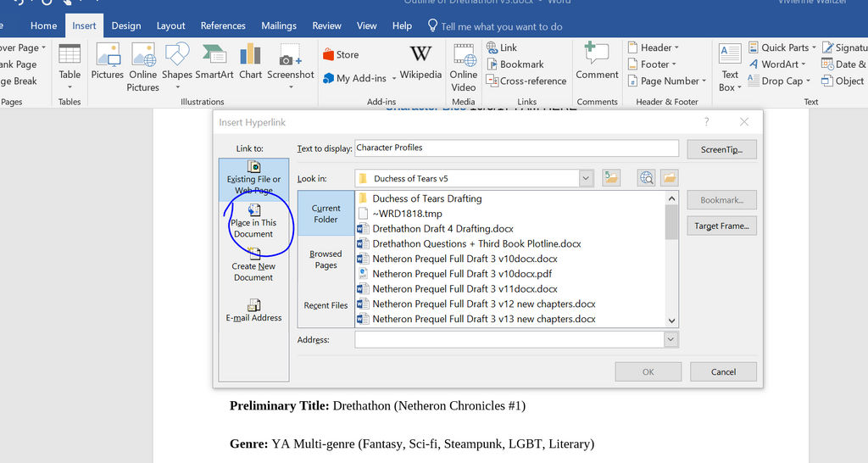Open Online Pictures
This screenshot has height=463, width=868.
(x=142, y=67)
